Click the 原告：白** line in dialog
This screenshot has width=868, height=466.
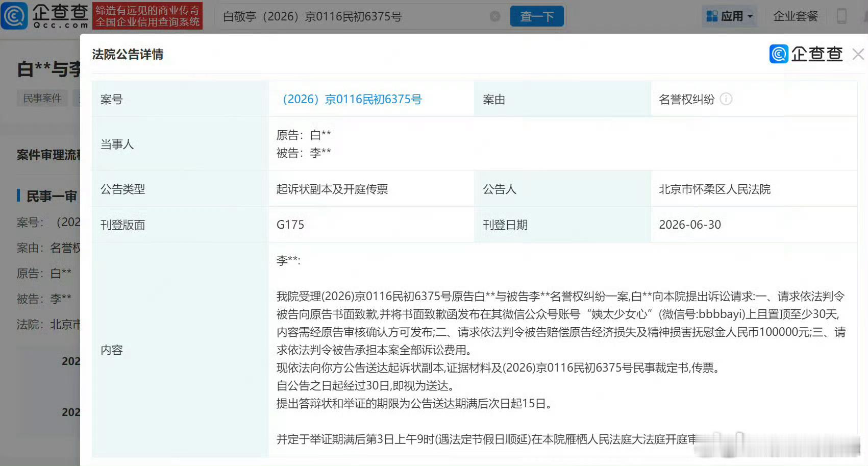pyautogui.click(x=304, y=135)
